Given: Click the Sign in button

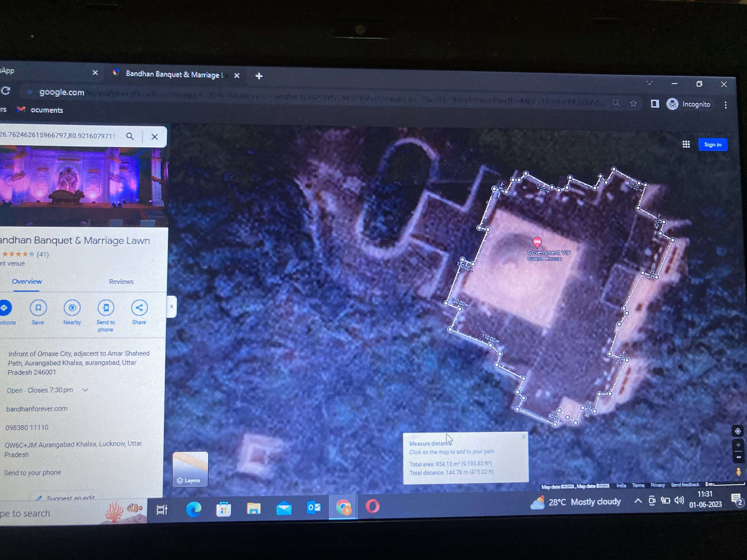Looking at the screenshot, I should tap(713, 144).
